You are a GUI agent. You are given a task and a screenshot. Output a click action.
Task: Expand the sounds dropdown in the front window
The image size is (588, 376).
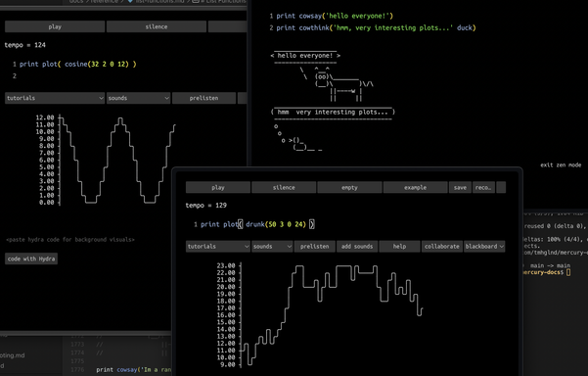point(272,246)
